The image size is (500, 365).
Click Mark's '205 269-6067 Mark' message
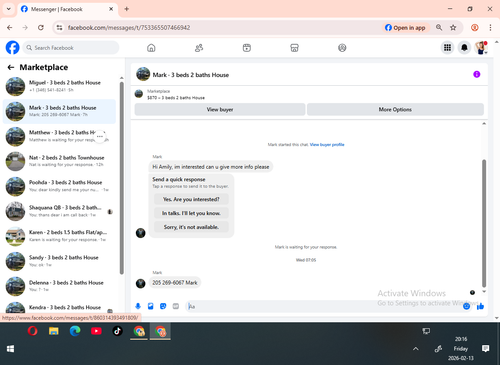(175, 283)
